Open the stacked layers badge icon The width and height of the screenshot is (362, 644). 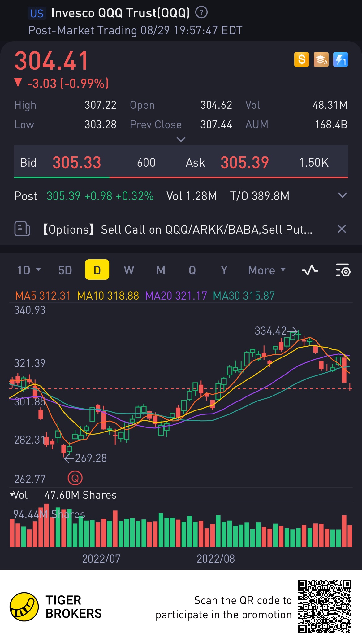[x=321, y=59]
